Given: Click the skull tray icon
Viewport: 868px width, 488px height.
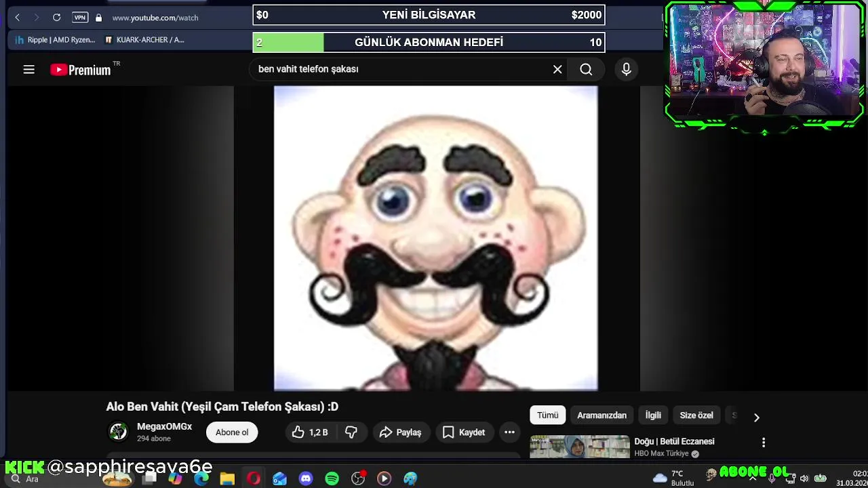Looking at the screenshot, I should click(x=711, y=474).
